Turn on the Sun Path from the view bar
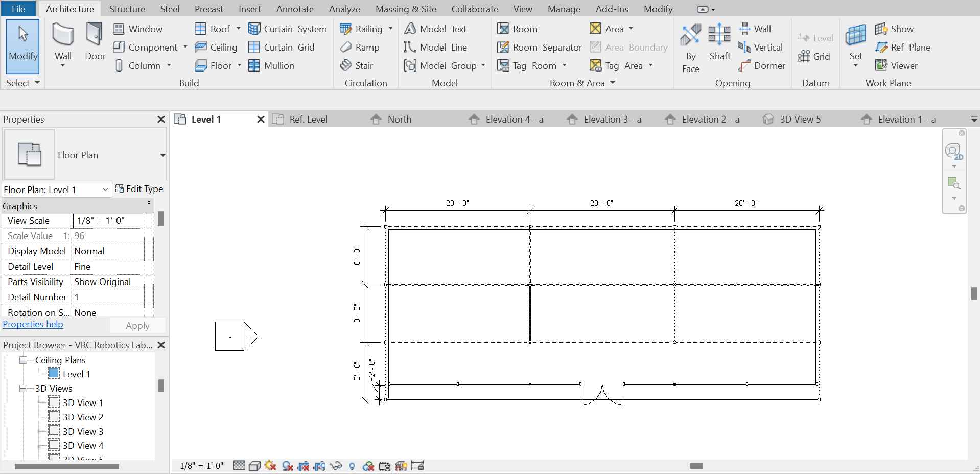 pyautogui.click(x=270, y=466)
